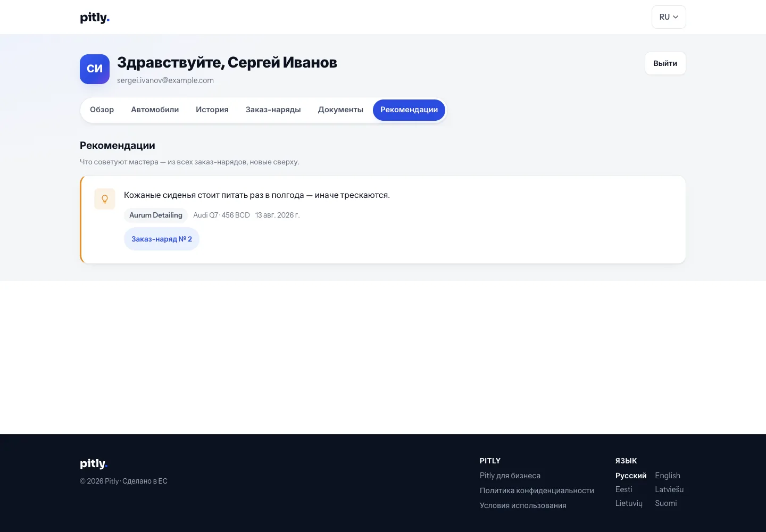Open Условия использования link

pos(523,505)
